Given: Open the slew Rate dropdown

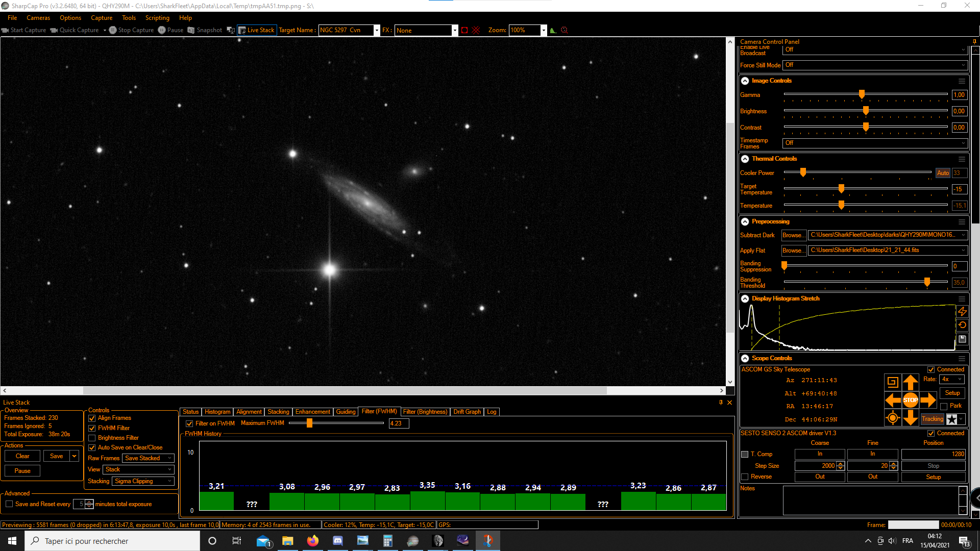Looking at the screenshot, I should coord(952,379).
